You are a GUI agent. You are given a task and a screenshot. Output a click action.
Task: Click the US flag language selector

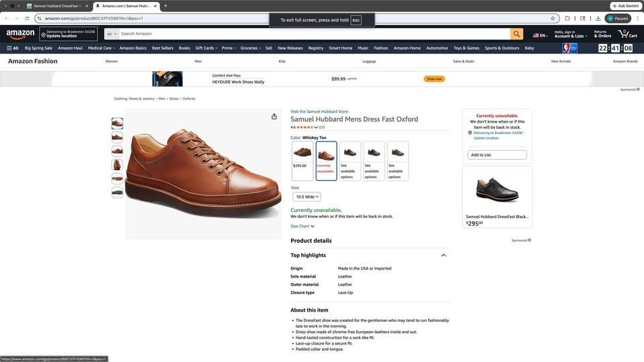click(540, 36)
